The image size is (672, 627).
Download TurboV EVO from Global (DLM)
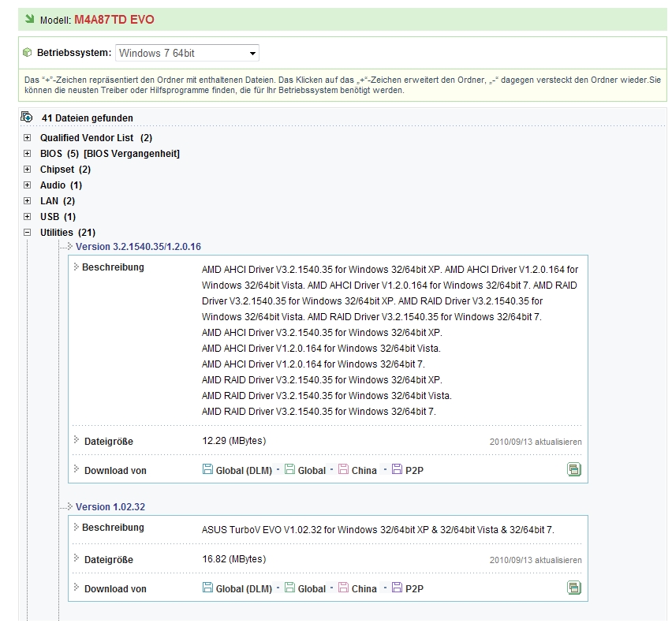[244, 589]
